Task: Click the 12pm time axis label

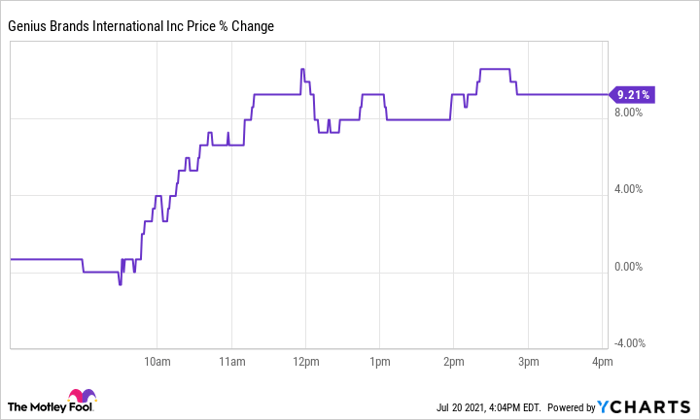Action: [x=304, y=361]
